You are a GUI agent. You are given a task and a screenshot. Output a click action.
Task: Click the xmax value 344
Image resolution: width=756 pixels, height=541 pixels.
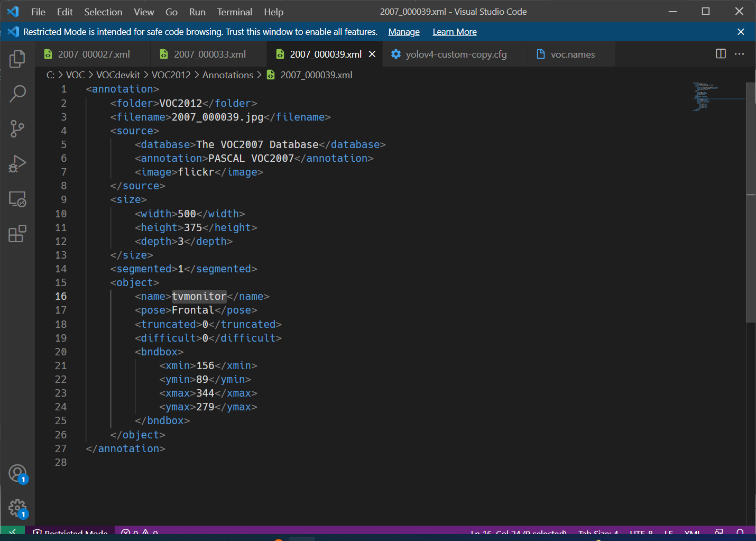205,393
